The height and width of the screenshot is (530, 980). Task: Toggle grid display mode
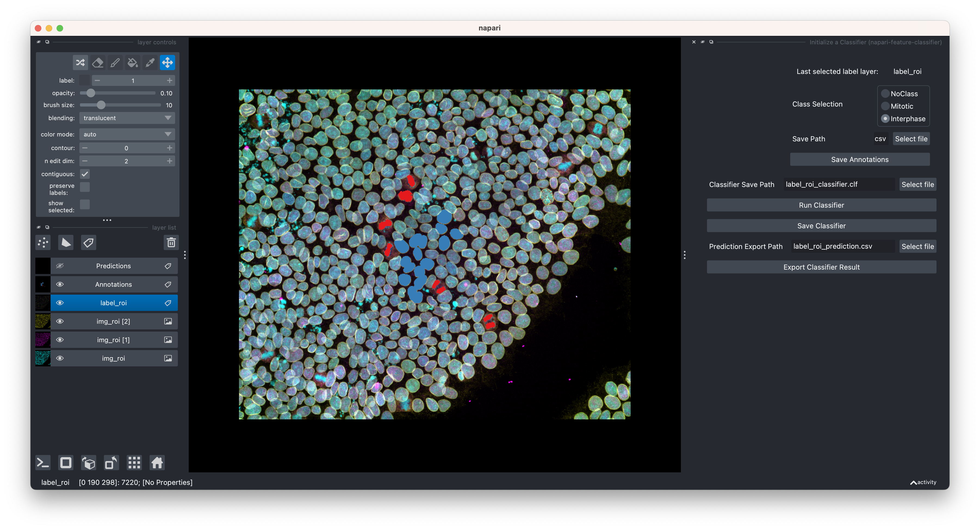134,463
